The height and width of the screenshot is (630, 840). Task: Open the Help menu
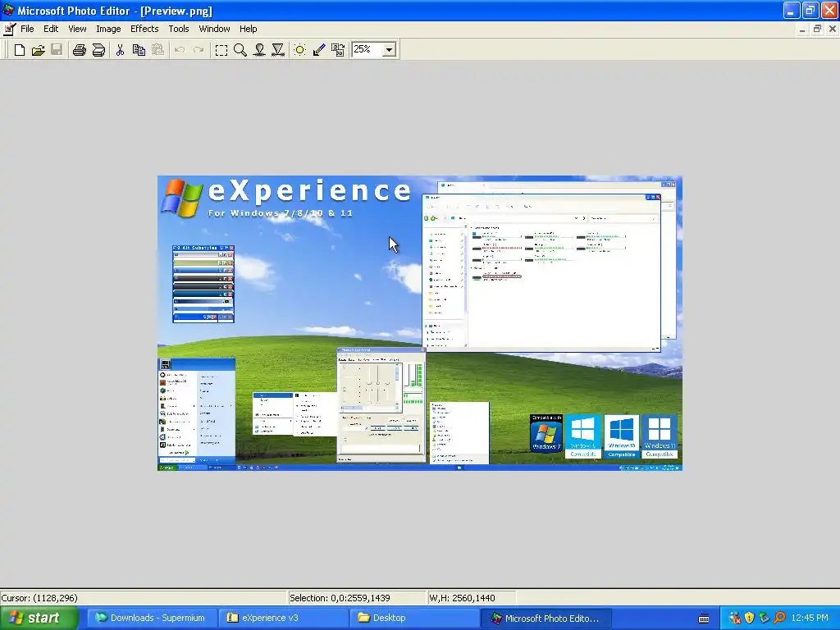[248, 29]
